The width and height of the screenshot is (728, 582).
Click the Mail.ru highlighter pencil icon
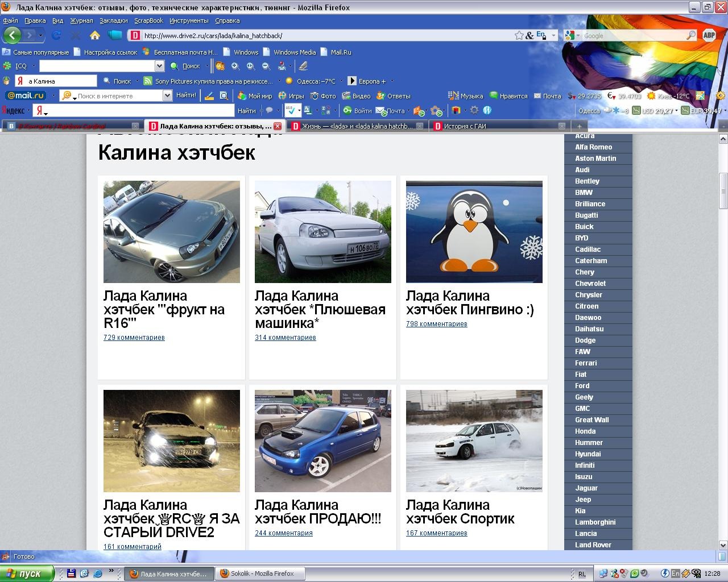209,95
